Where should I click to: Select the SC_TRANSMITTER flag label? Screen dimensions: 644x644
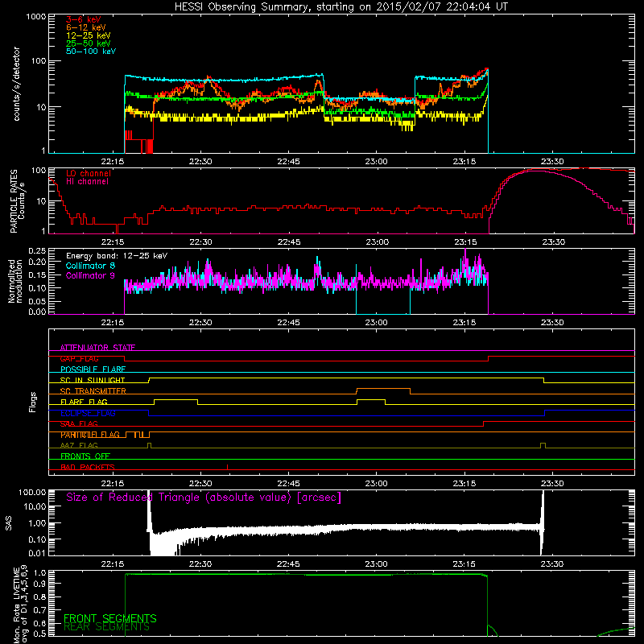93,391
